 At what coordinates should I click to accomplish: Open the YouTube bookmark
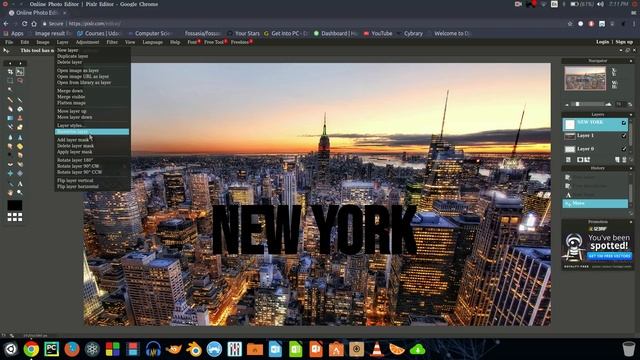[x=378, y=33]
